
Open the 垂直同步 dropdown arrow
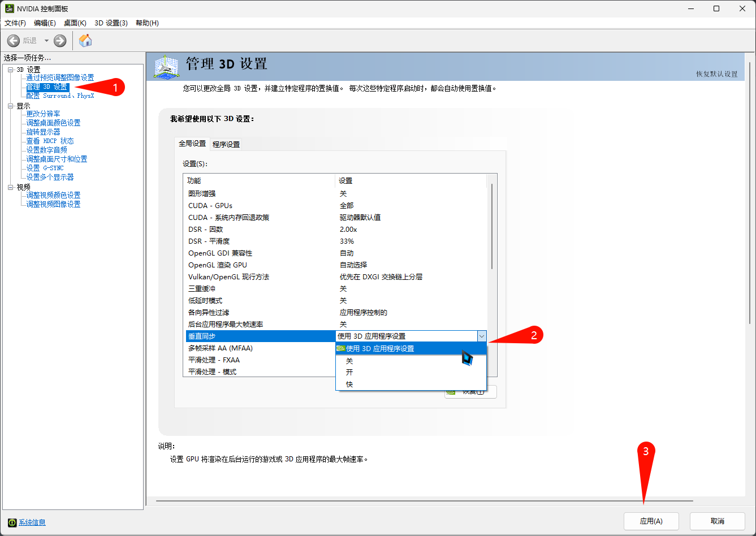click(x=481, y=336)
